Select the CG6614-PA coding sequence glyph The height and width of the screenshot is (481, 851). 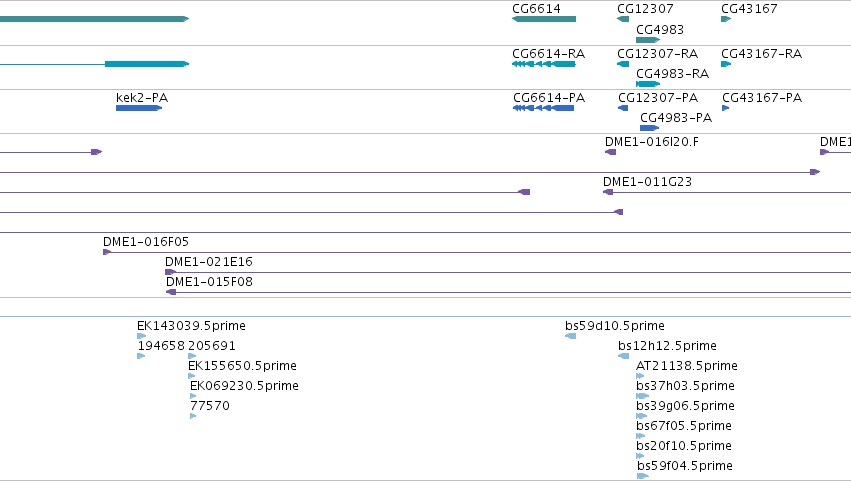(x=543, y=108)
